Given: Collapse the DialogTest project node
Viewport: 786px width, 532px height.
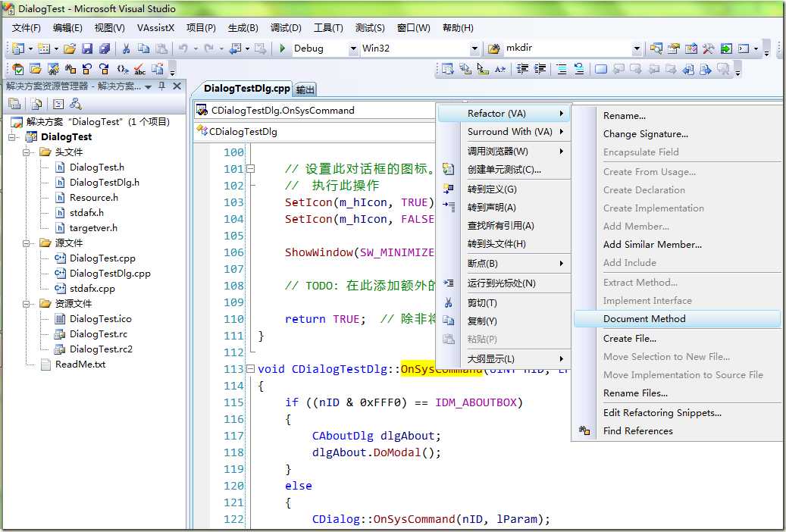Looking at the screenshot, I should click(x=12, y=137).
